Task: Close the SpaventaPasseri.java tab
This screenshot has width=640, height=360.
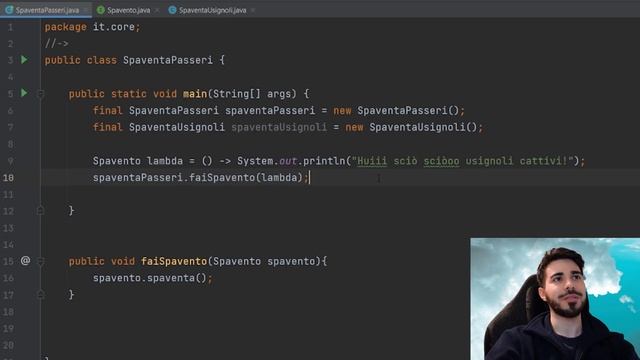Action: (x=86, y=10)
